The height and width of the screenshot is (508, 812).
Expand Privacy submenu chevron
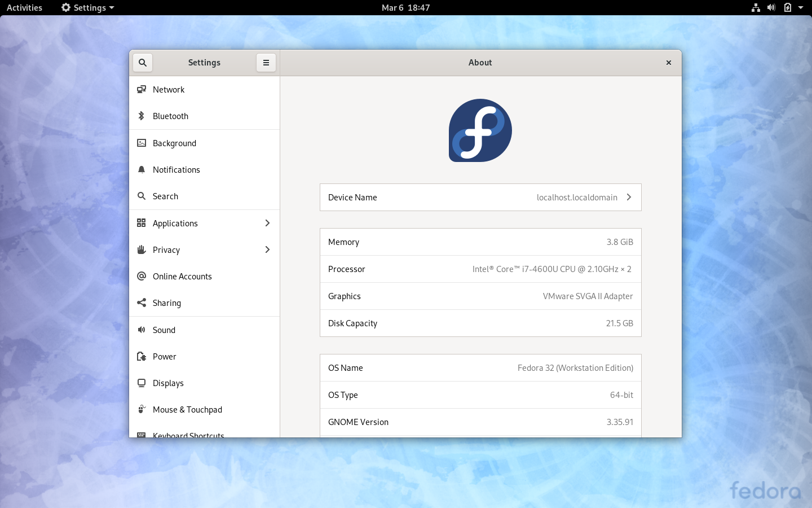pos(267,249)
